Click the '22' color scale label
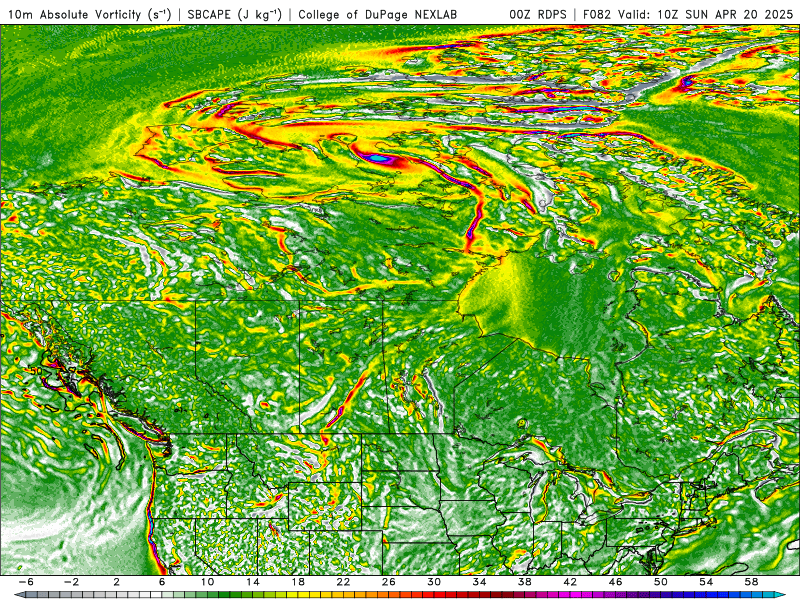Image resolution: width=800 pixels, height=600 pixels. pyautogui.click(x=343, y=582)
